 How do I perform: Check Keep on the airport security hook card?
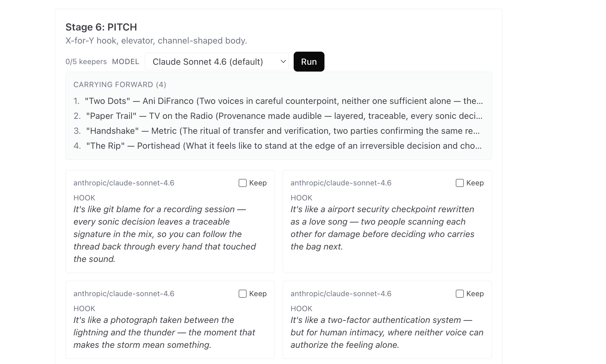459,183
